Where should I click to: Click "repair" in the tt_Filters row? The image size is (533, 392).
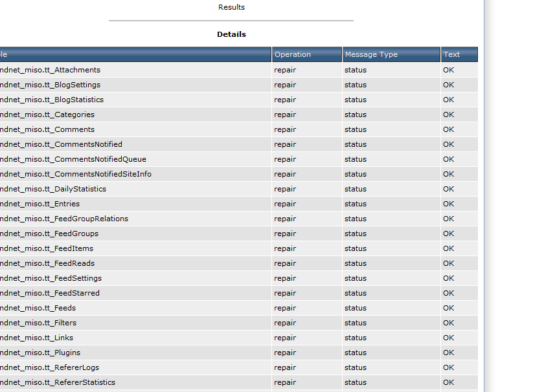[x=285, y=323]
